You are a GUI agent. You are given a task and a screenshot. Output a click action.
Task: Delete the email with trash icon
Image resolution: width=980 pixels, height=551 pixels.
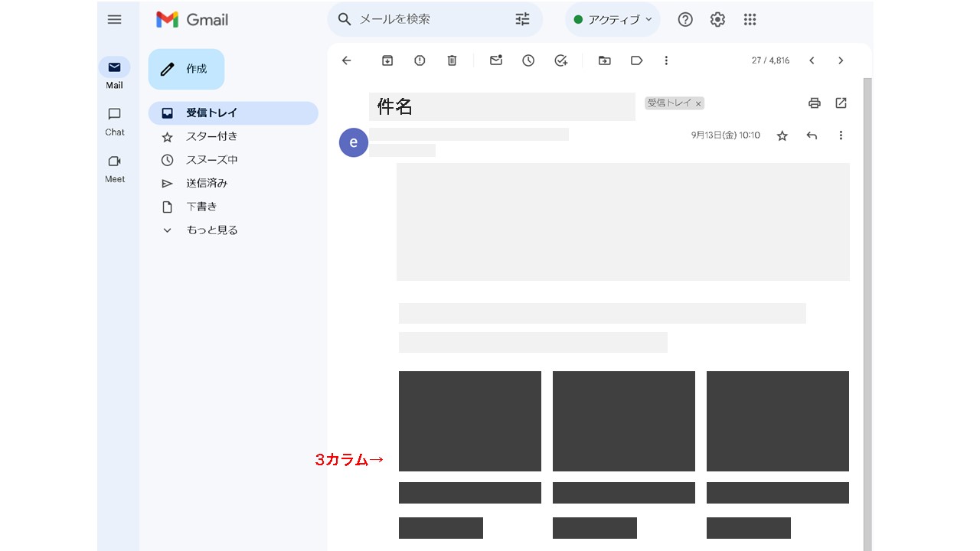click(x=452, y=60)
